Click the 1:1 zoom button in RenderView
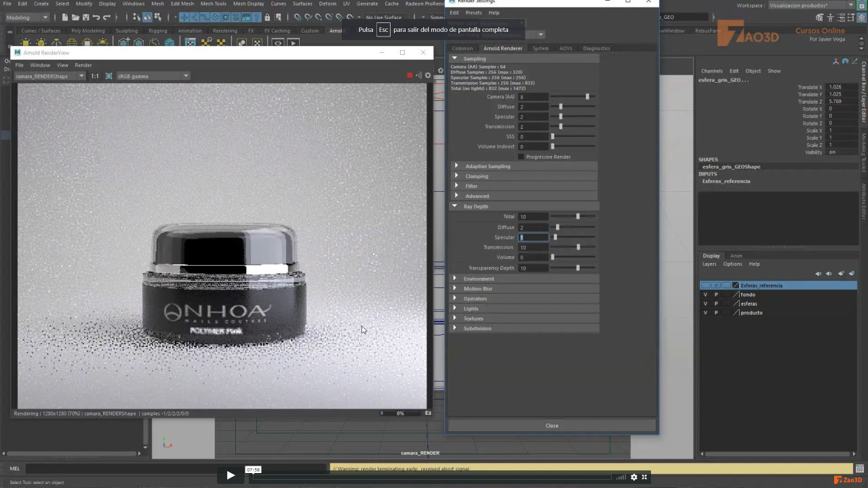The width and height of the screenshot is (868, 488). click(x=95, y=76)
